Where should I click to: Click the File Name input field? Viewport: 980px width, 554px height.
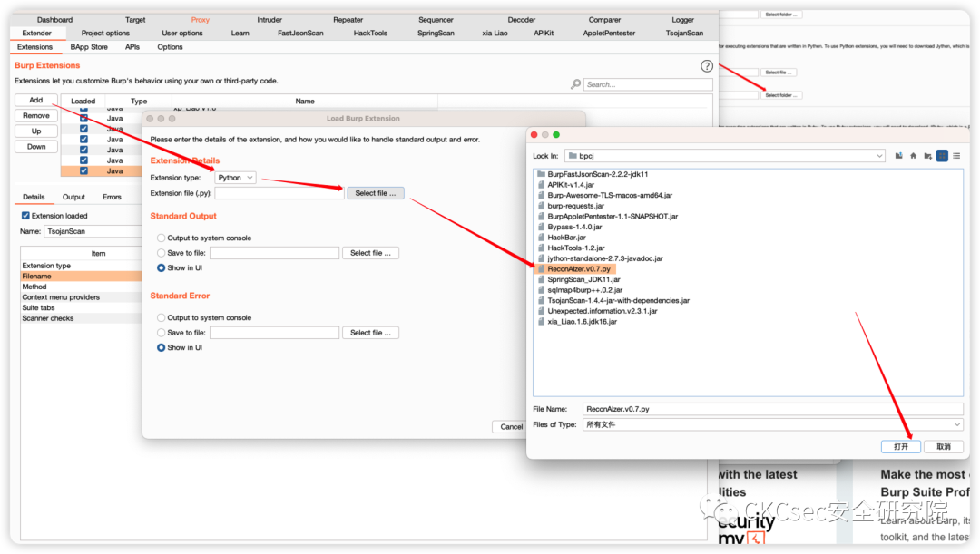[772, 409]
